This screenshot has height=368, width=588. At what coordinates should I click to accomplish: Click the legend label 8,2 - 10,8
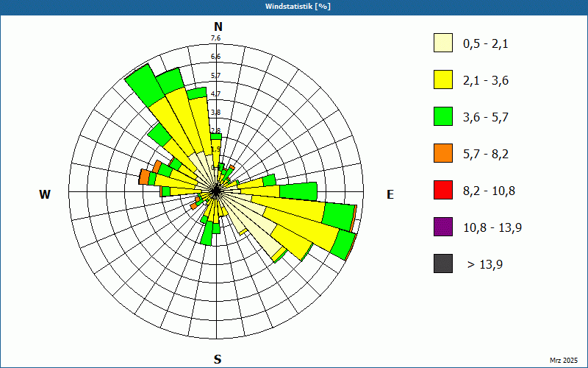tap(489, 191)
